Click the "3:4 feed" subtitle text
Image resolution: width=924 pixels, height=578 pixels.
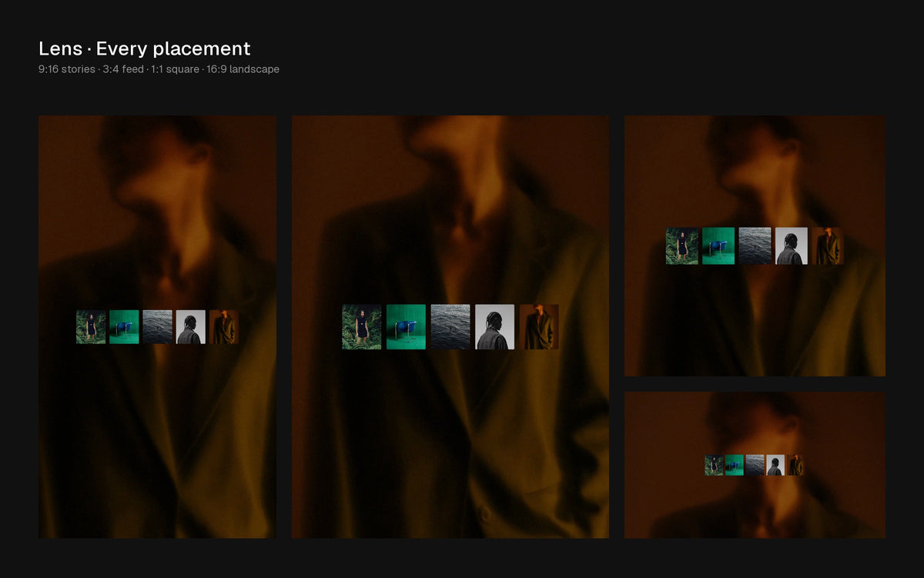point(123,69)
